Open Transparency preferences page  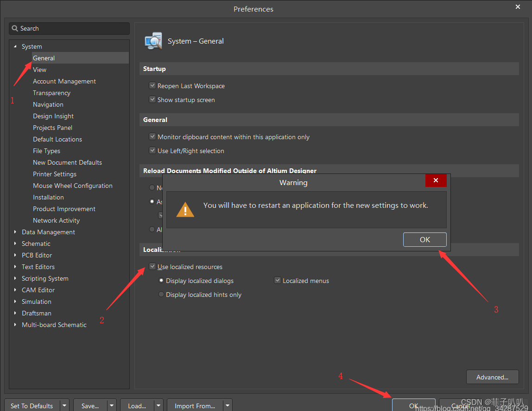coord(51,93)
